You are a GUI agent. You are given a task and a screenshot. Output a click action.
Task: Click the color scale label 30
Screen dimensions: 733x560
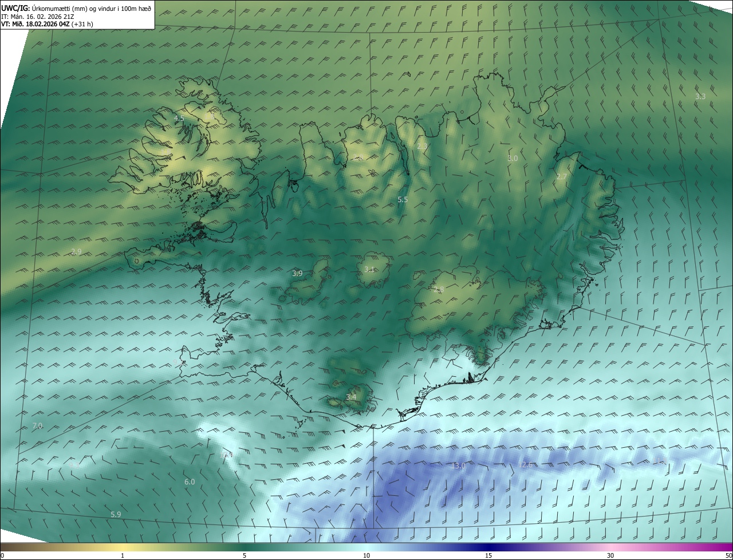click(x=610, y=555)
